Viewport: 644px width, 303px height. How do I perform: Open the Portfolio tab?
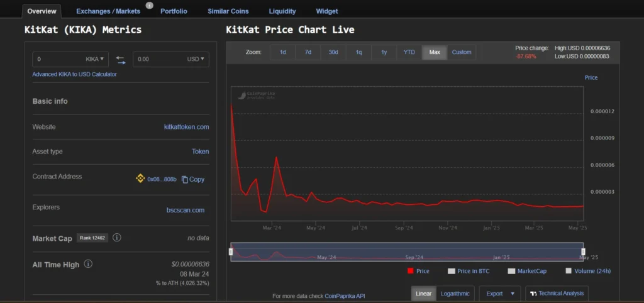(174, 11)
